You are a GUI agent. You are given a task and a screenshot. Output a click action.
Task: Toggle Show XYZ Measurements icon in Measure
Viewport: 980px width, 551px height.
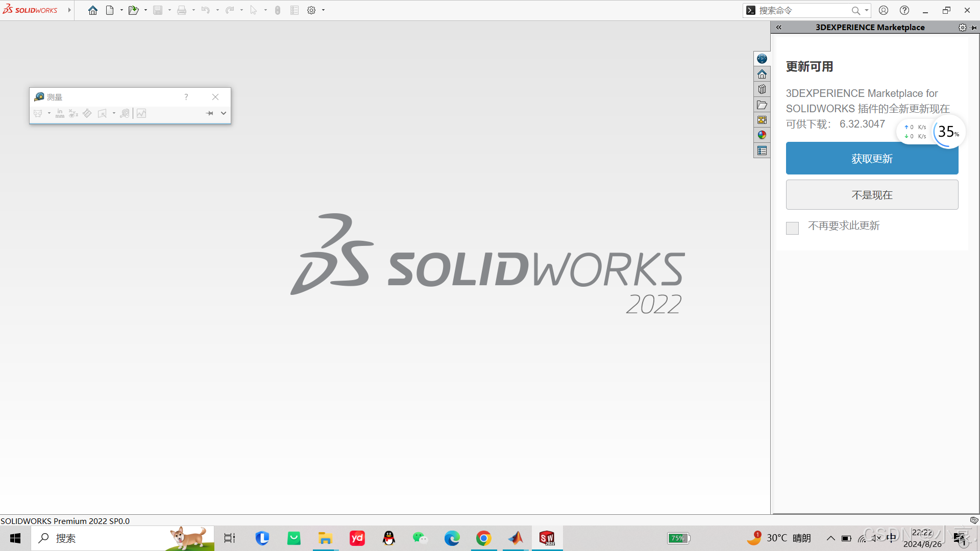tap(73, 113)
